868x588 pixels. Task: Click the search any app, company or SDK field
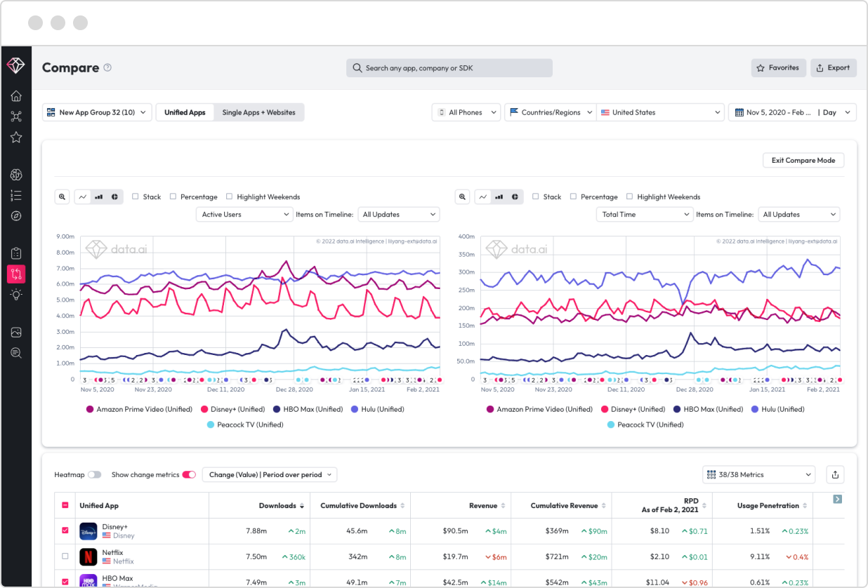pos(449,68)
